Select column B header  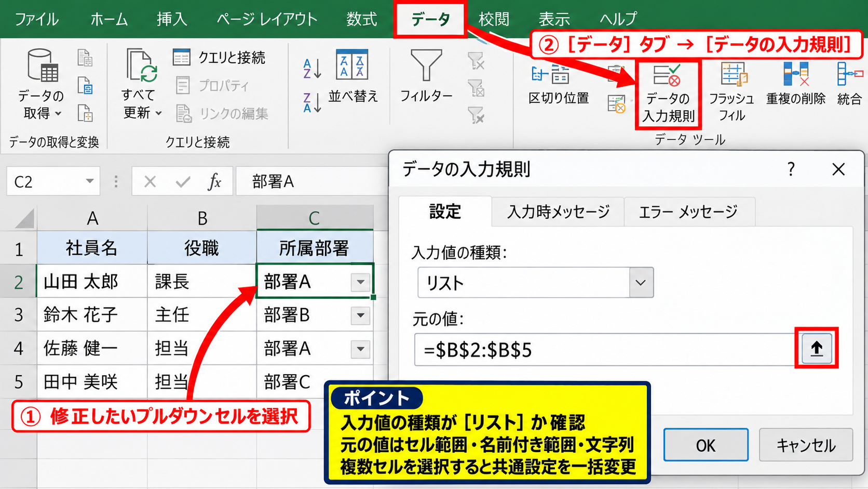pyautogui.click(x=202, y=218)
